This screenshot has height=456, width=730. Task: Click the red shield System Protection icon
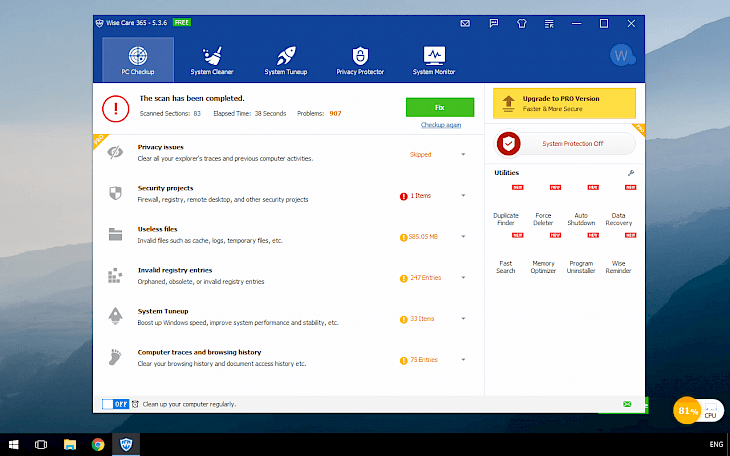click(x=508, y=143)
